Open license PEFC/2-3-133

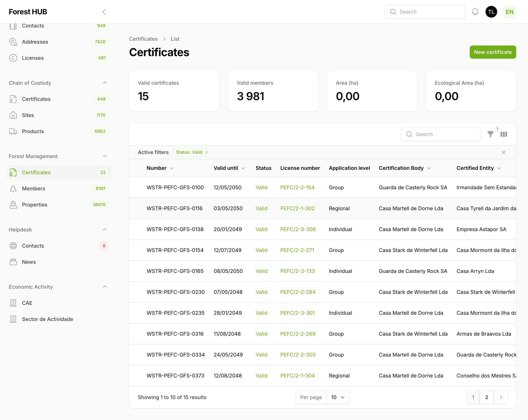pos(297,271)
